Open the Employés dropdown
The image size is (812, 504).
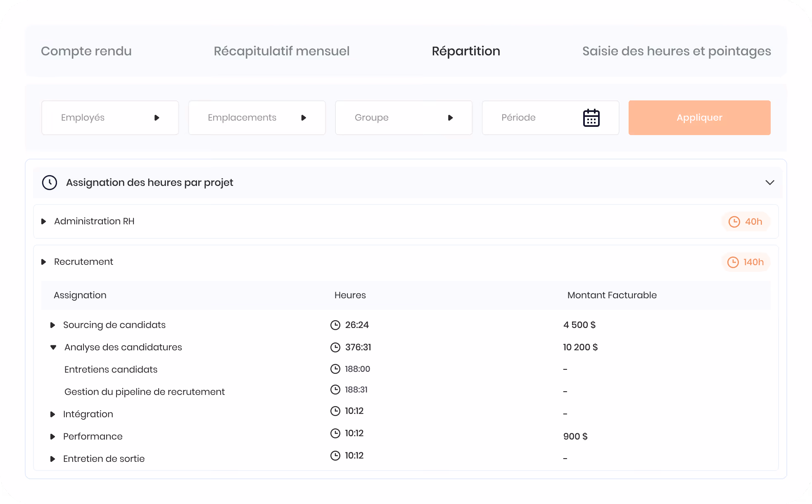click(x=110, y=118)
